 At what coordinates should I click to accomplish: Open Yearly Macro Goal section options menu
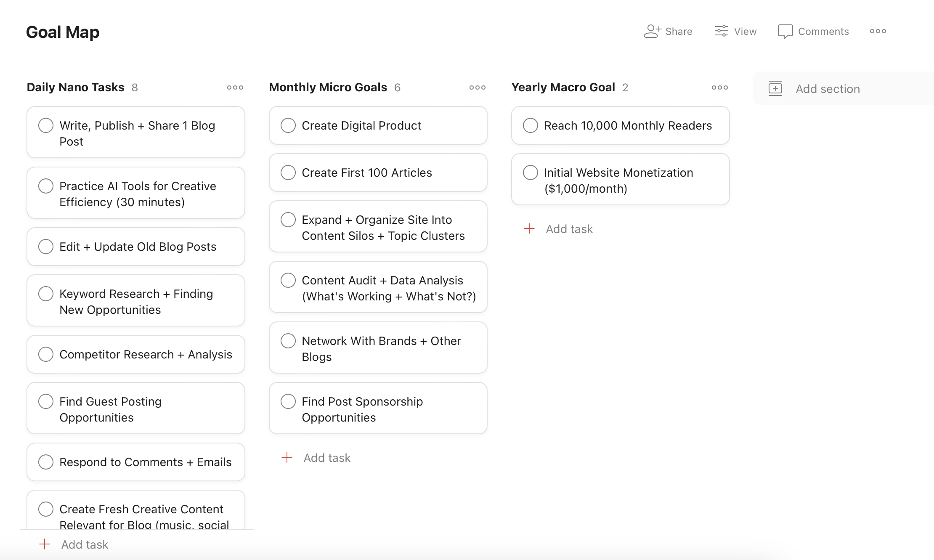pos(719,88)
